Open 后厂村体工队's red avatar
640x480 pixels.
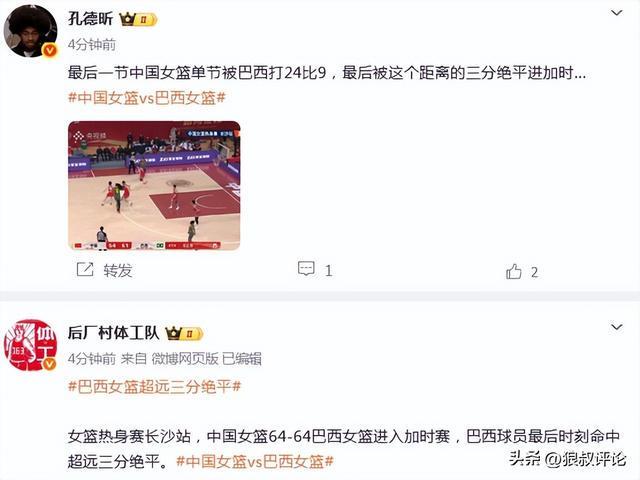click(x=31, y=345)
